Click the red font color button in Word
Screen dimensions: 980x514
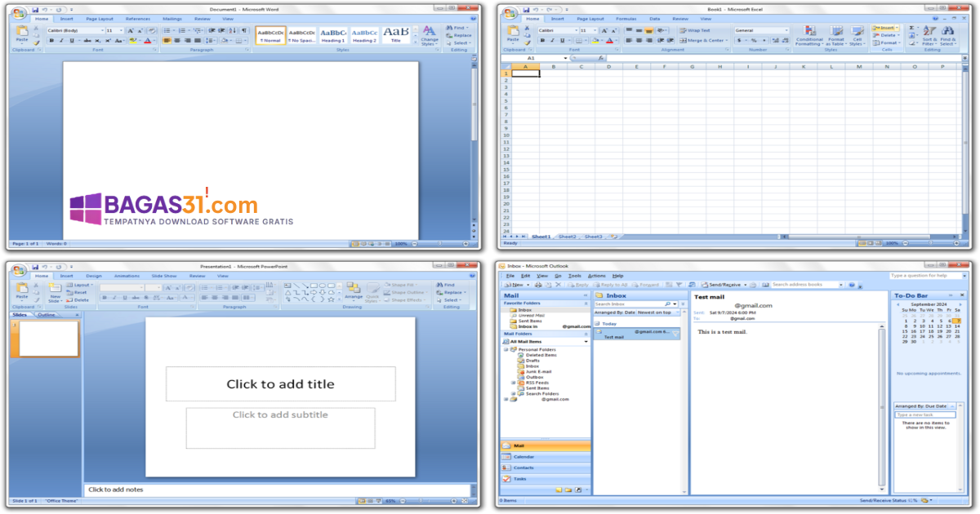click(x=147, y=41)
